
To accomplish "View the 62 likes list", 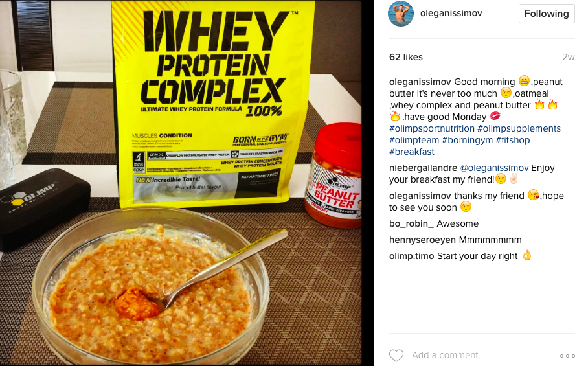I will [406, 57].
